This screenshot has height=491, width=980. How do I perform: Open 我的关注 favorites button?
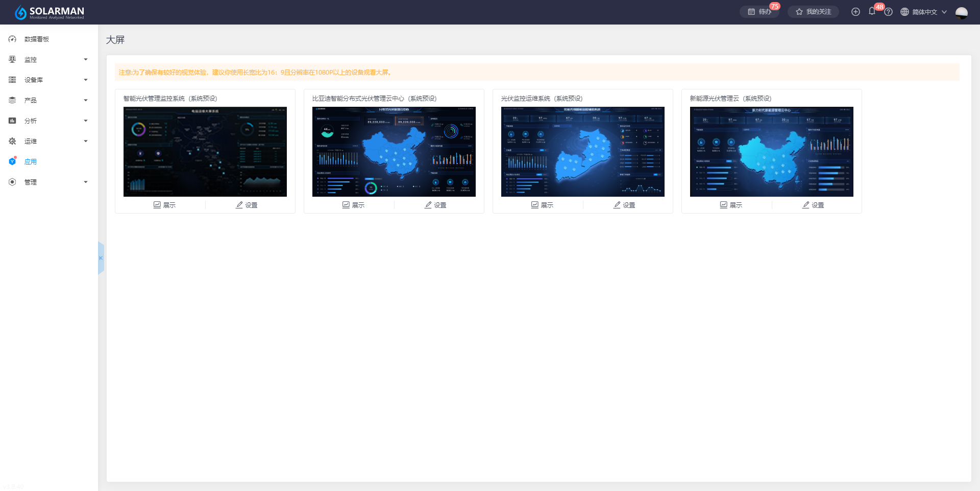(x=813, y=12)
